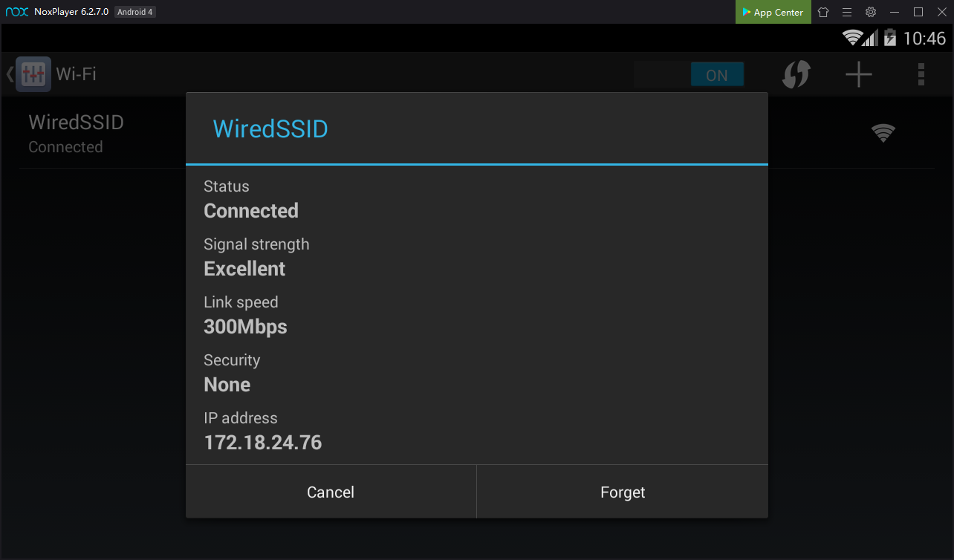Click the battery charging icon
954x560 pixels.
(890, 38)
